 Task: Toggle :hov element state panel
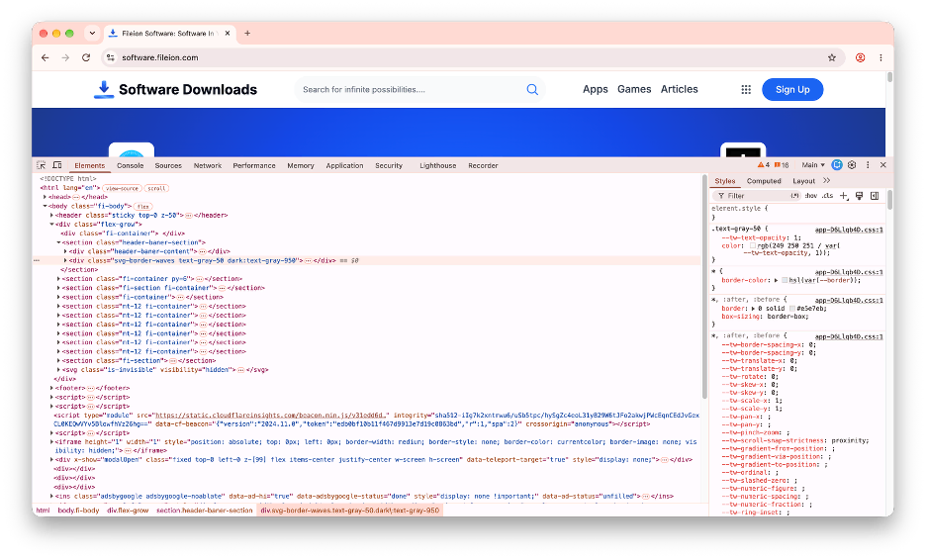(x=811, y=196)
